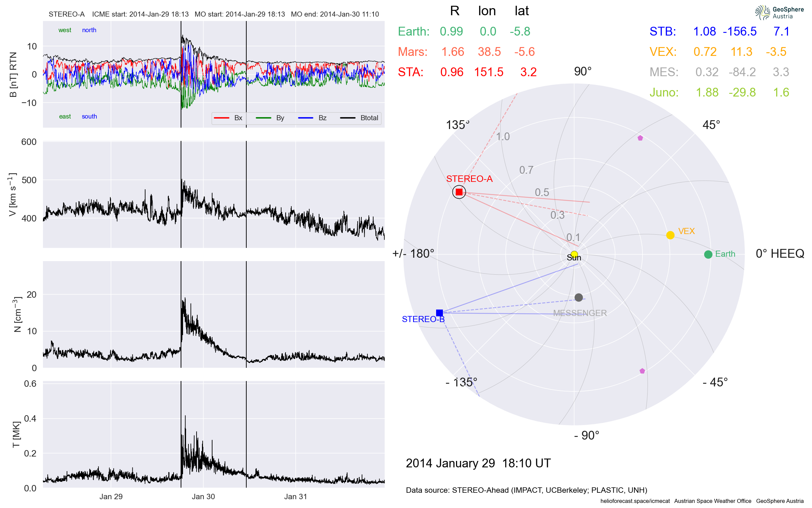Click the yellow VEX dot marker

coord(670,235)
